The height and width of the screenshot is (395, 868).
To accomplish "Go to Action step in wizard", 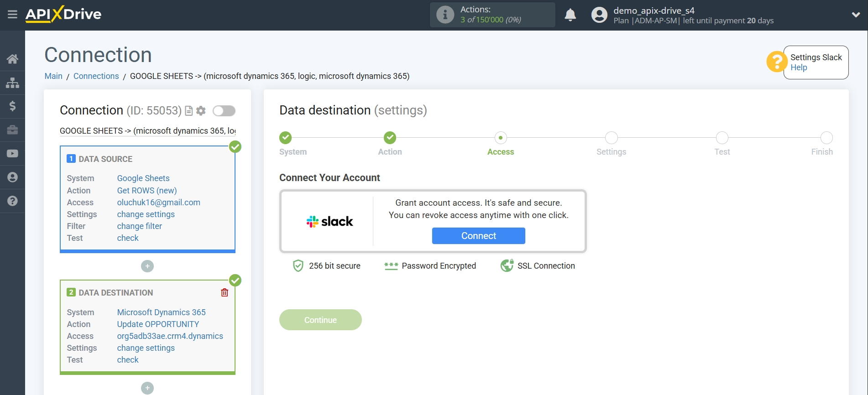I will coord(390,138).
